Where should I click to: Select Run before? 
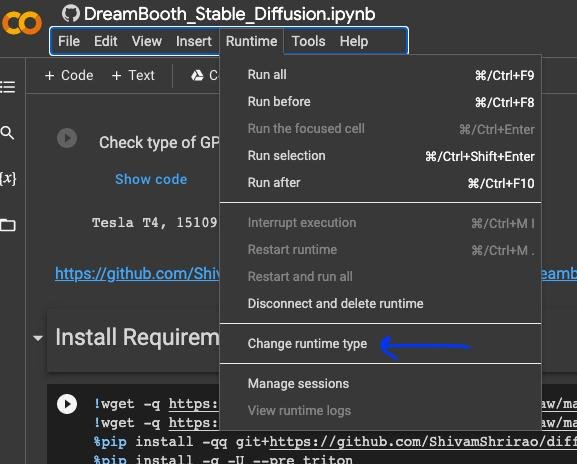coord(380,102)
